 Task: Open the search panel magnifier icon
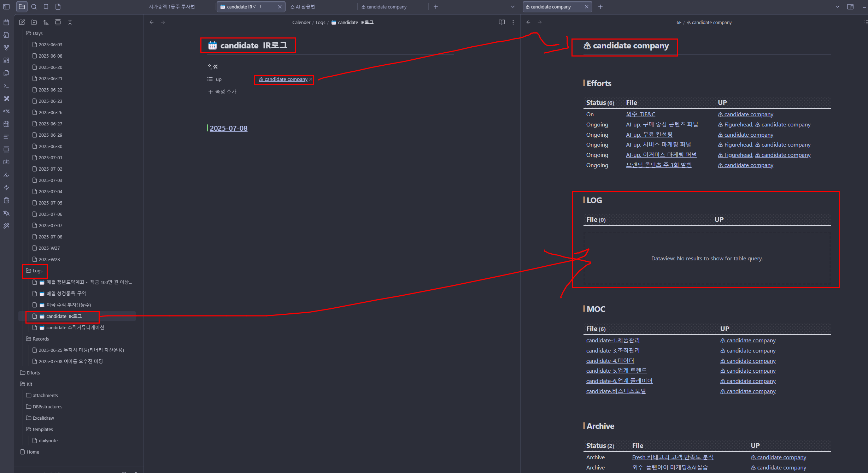point(34,7)
